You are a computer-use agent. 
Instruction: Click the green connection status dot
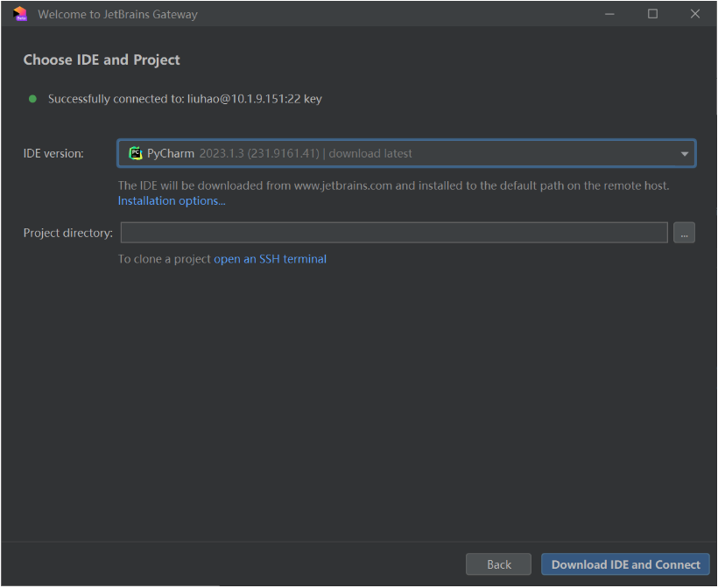[33, 99]
